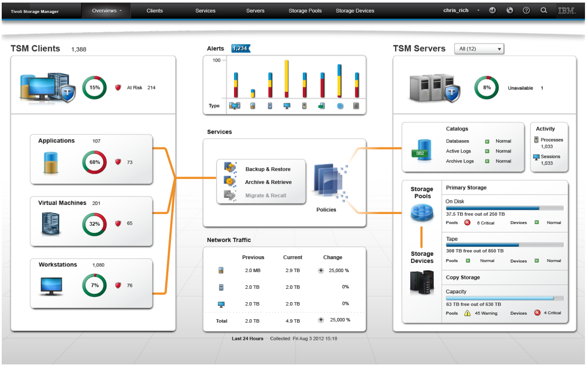The height and width of the screenshot is (367, 588).
Task: Click the globe icon in top bar
Action: click(x=510, y=11)
